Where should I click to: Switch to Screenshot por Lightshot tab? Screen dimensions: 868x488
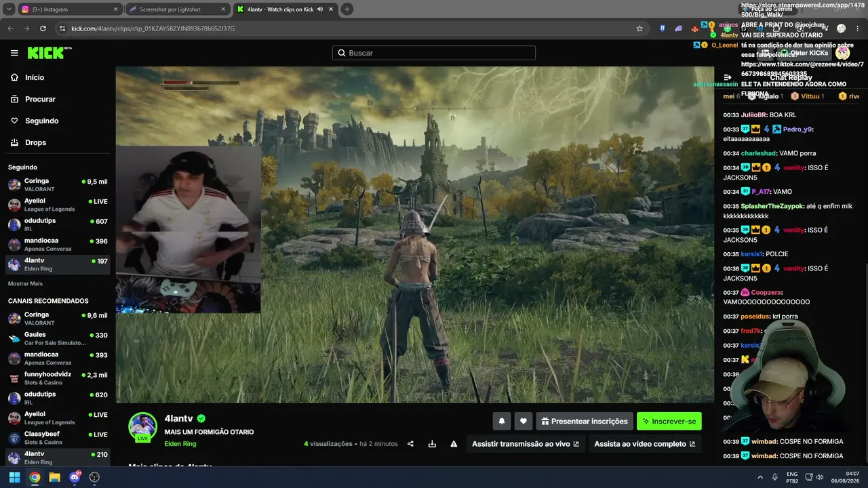tap(176, 9)
